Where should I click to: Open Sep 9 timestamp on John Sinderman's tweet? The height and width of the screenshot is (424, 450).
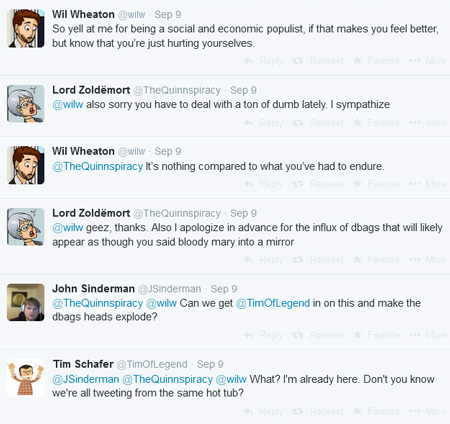click(x=224, y=289)
